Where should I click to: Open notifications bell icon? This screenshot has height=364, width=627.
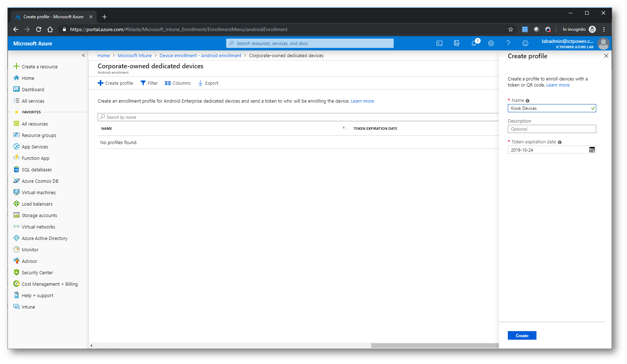pyautogui.click(x=474, y=43)
